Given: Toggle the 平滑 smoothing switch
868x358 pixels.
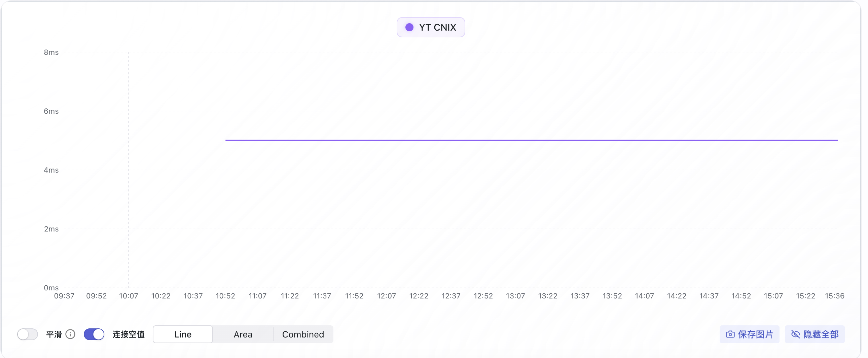Looking at the screenshot, I should (28, 334).
